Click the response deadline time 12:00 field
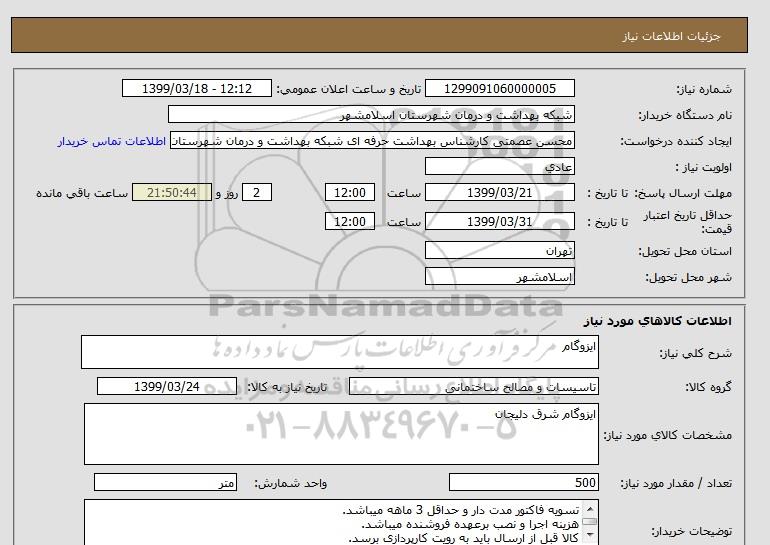 tap(350, 192)
